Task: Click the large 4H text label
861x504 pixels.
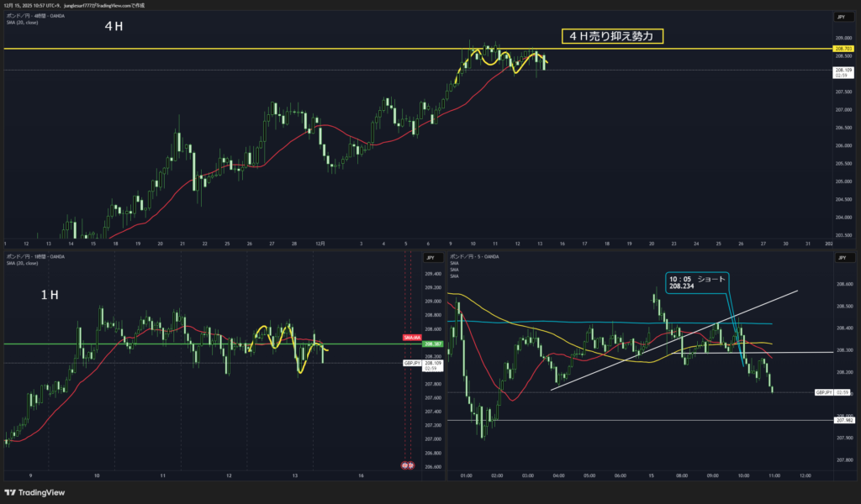Action: click(114, 26)
